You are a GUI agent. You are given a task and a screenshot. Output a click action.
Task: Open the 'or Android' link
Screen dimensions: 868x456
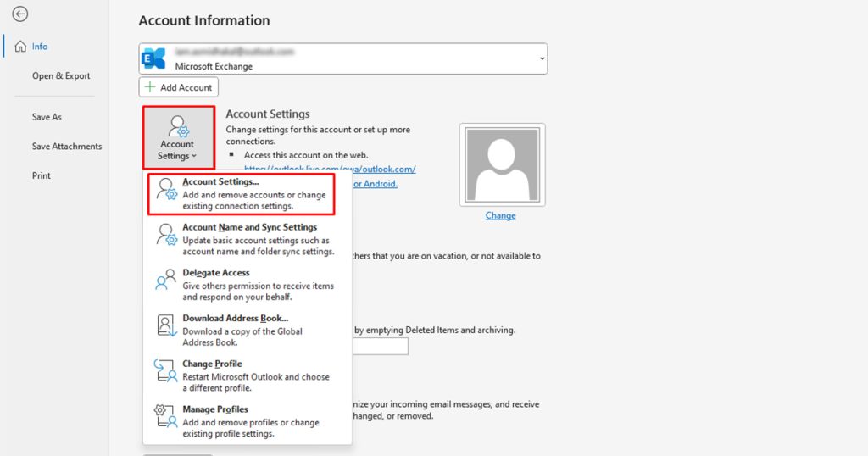point(376,184)
